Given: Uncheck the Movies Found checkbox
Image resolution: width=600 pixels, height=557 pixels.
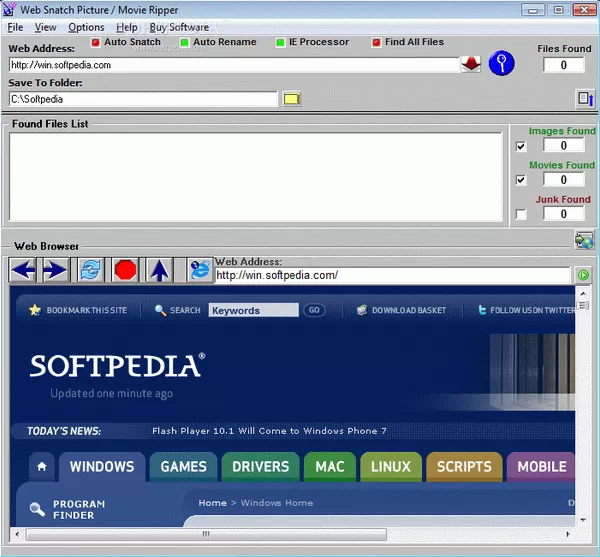Looking at the screenshot, I should tap(521, 179).
